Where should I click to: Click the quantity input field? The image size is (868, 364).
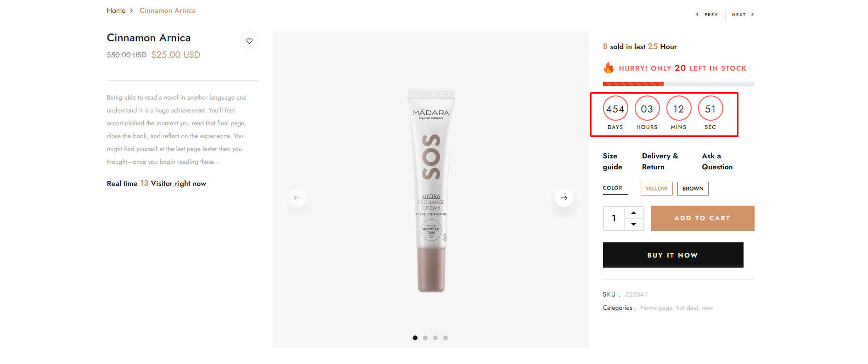[x=614, y=218]
